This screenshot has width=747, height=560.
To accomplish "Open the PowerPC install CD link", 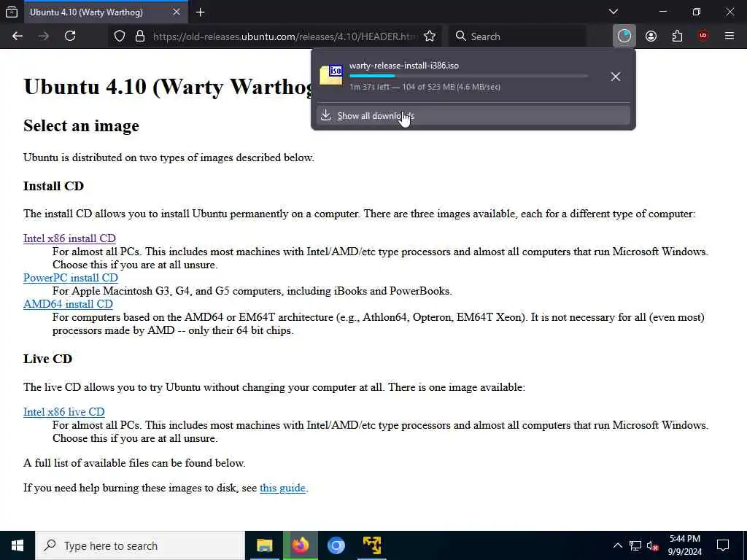I will (x=71, y=278).
